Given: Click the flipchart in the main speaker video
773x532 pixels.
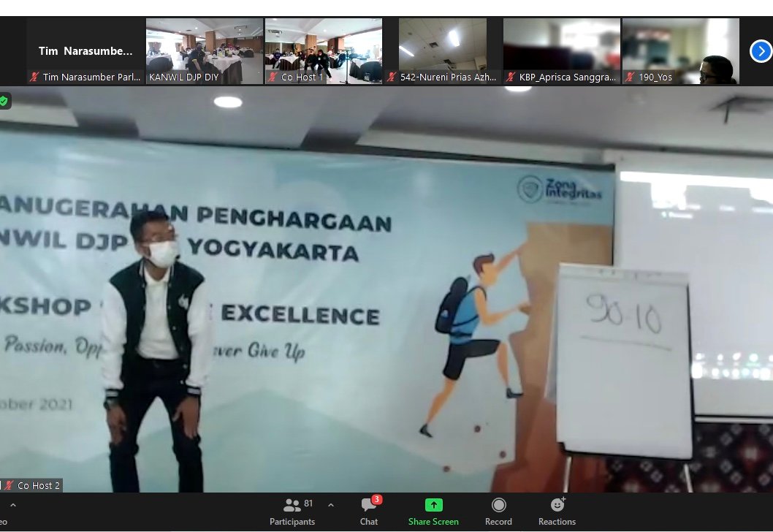Looking at the screenshot, I should coord(623,358).
